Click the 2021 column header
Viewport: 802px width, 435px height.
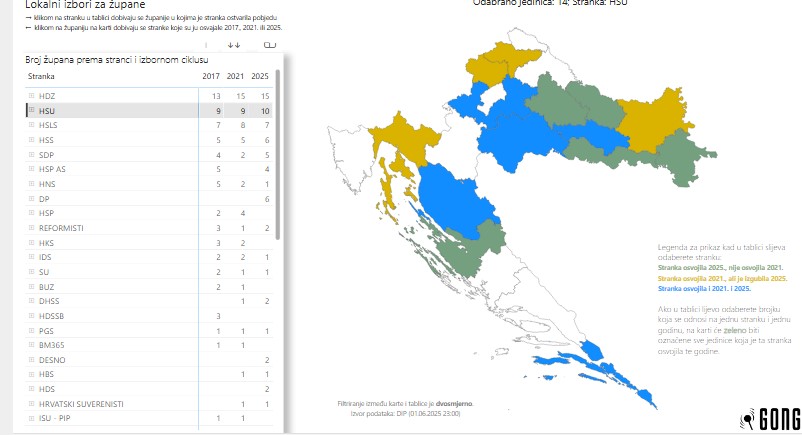click(x=236, y=75)
